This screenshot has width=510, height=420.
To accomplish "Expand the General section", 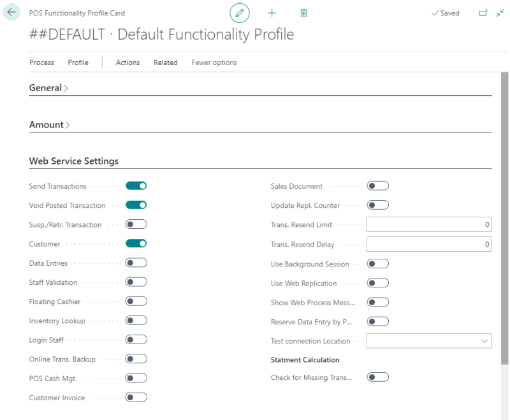I will (x=45, y=88).
